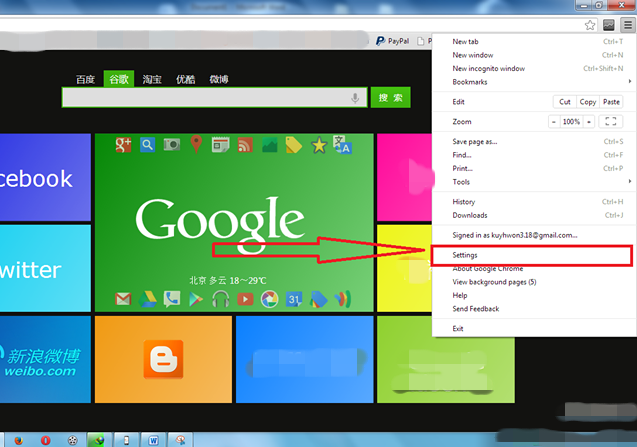Open the Google Calendar 31 icon
637x447 pixels.
(x=294, y=299)
